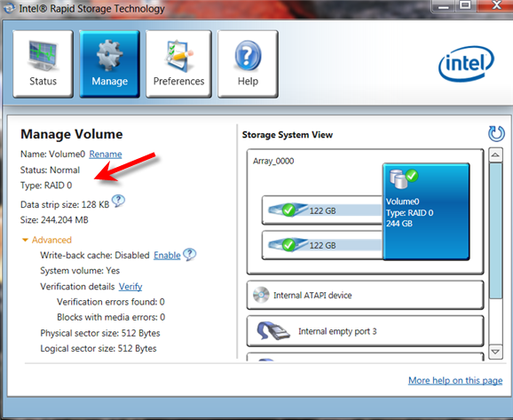Select the second 122 GB disk

click(322, 245)
